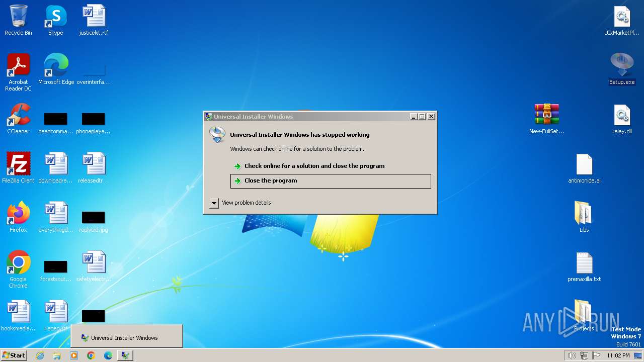Open Edge from the taskbar

[x=108, y=355]
